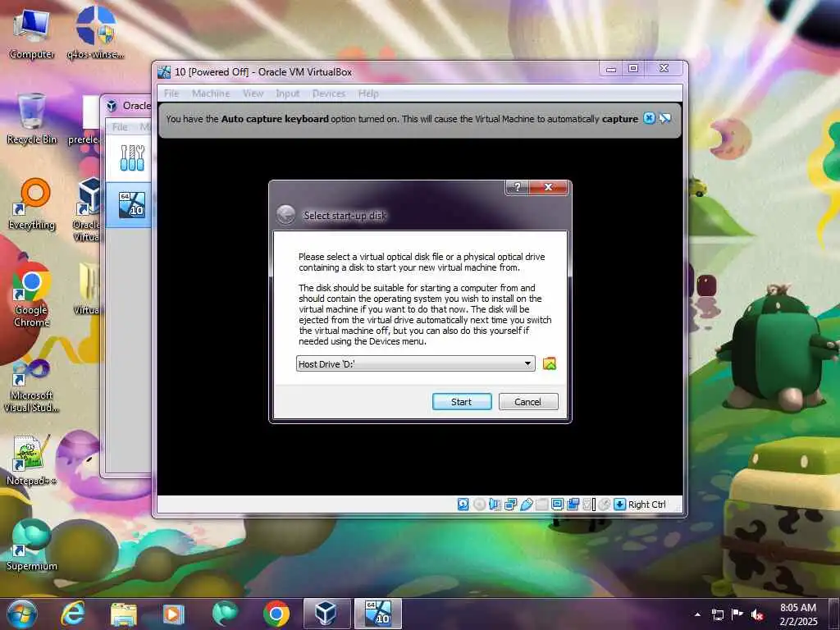
Task: Open the File menu in VM window
Action: (171, 94)
